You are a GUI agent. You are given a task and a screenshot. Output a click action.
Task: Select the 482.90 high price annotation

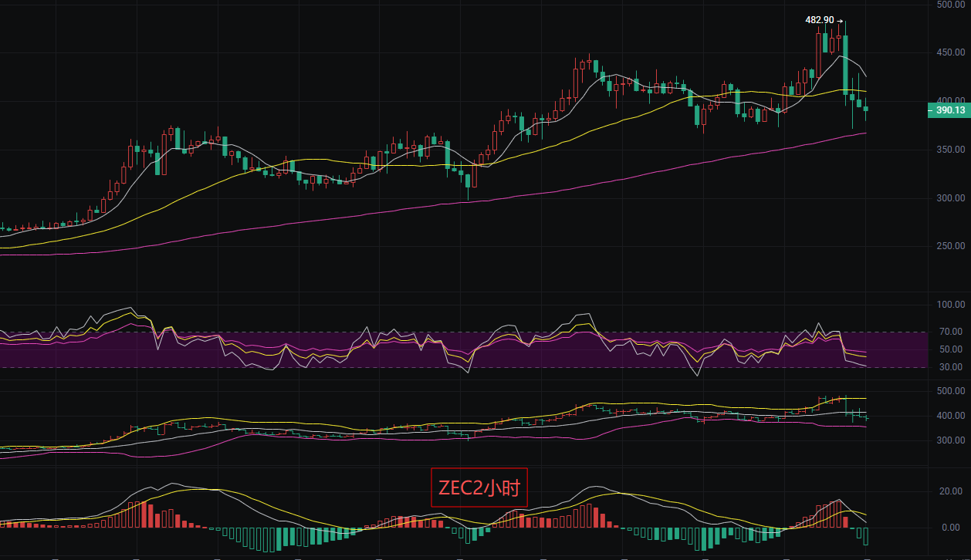[x=821, y=20]
